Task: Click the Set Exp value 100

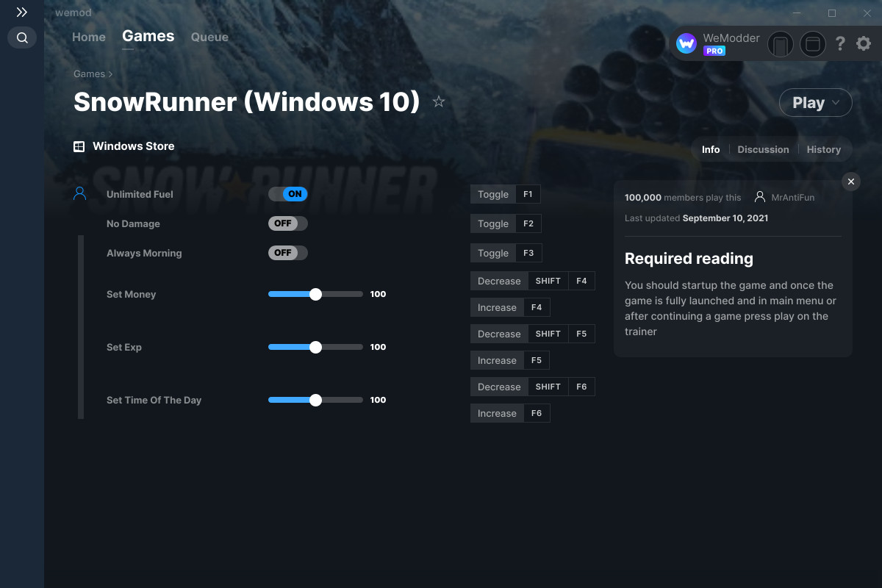Action: (378, 347)
